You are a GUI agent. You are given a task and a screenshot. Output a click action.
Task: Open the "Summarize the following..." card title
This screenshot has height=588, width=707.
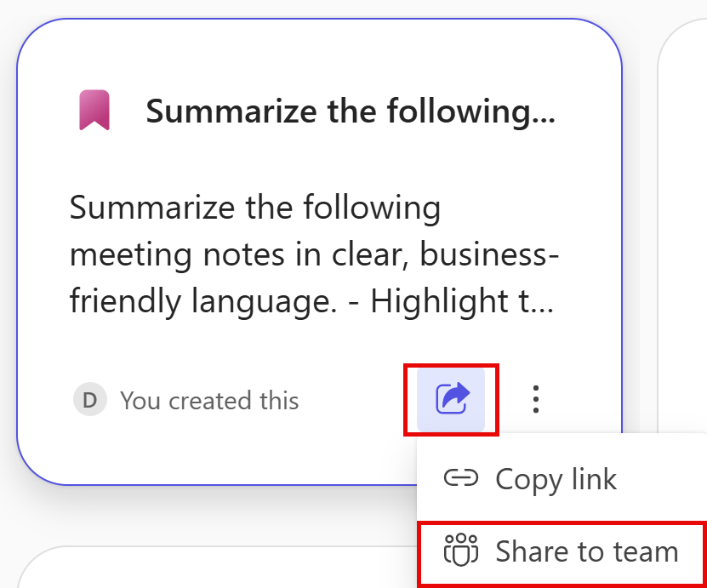tap(350, 111)
